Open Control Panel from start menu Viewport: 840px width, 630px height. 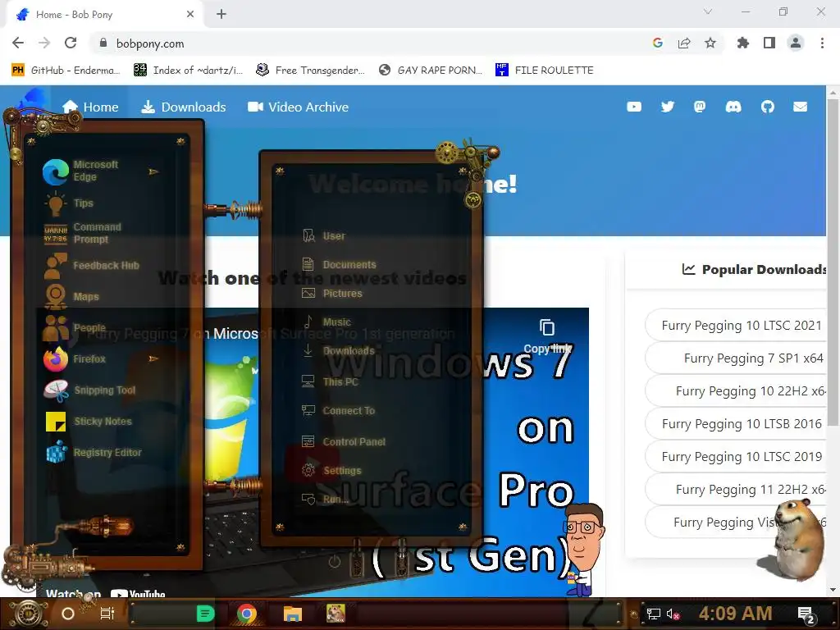[x=344, y=441]
